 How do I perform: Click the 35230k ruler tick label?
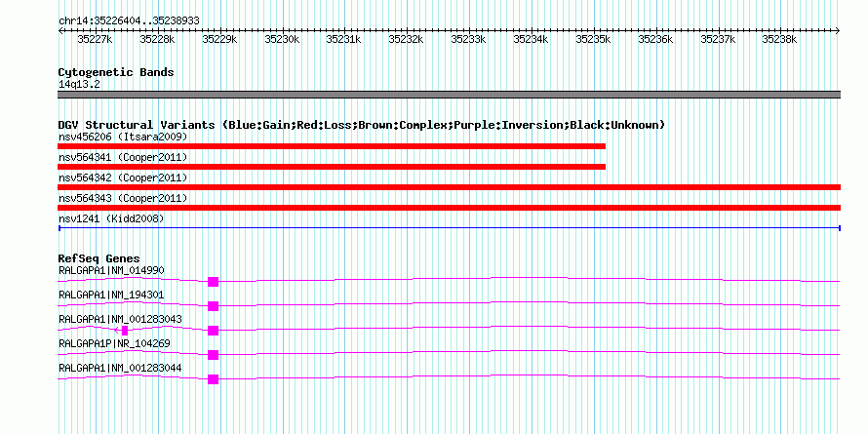(x=282, y=39)
